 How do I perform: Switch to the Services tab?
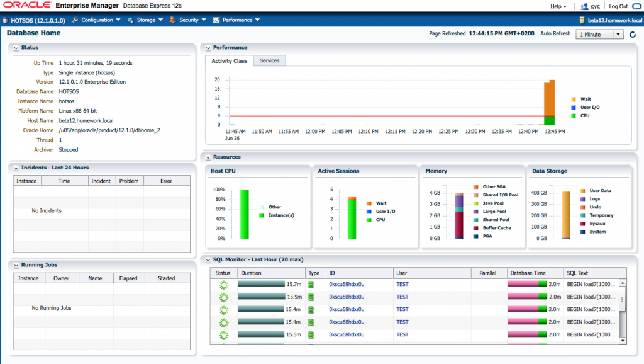point(270,60)
